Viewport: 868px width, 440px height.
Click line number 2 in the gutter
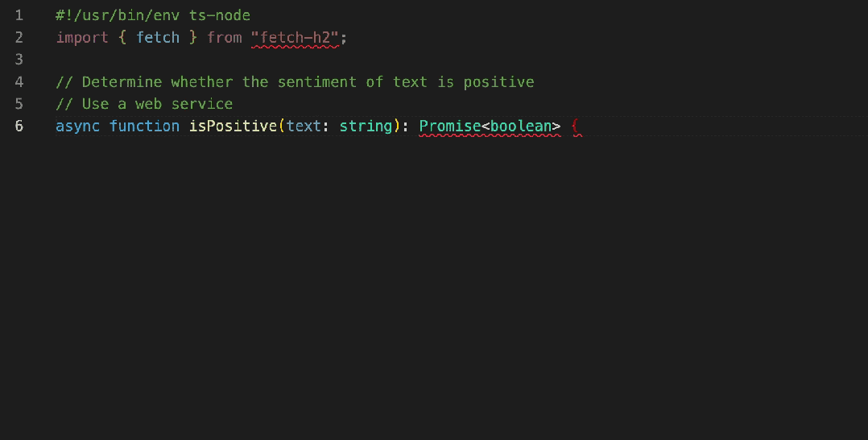[x=19, y=37]
